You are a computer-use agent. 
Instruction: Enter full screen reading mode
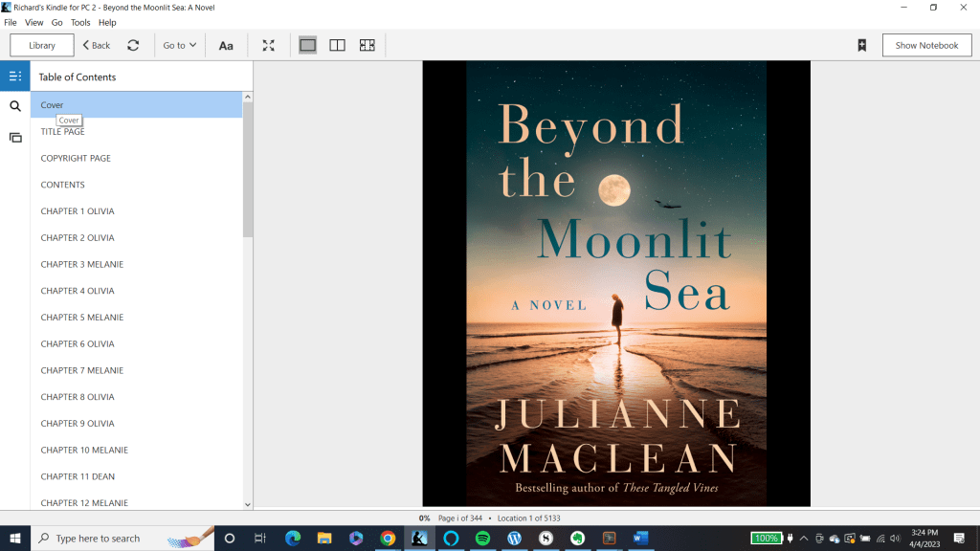[x=269, y=45]
